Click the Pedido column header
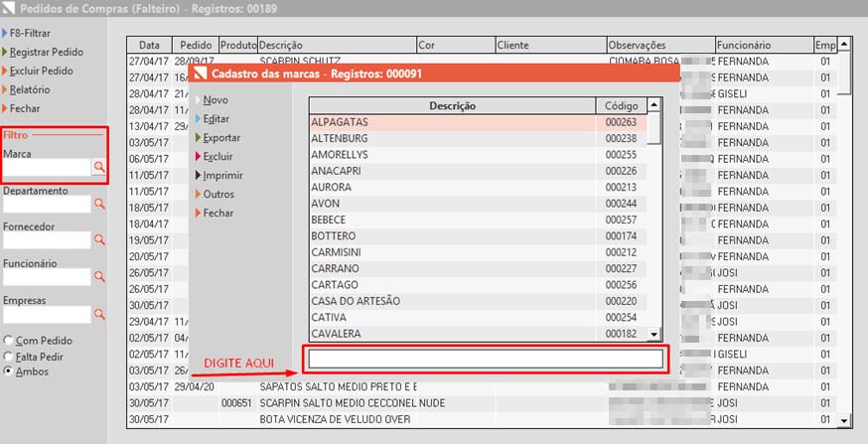 pyautogui.click(x=196, y=45)
